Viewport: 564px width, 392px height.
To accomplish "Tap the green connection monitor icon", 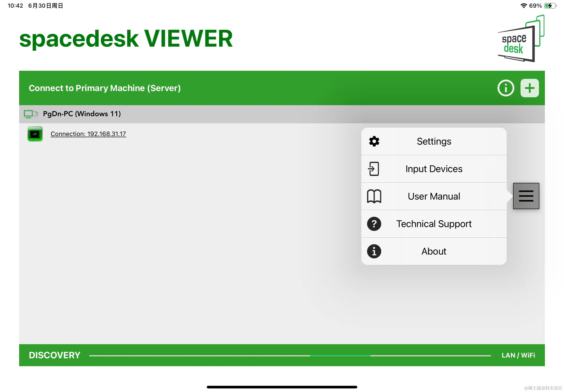I will pos(35,134).
